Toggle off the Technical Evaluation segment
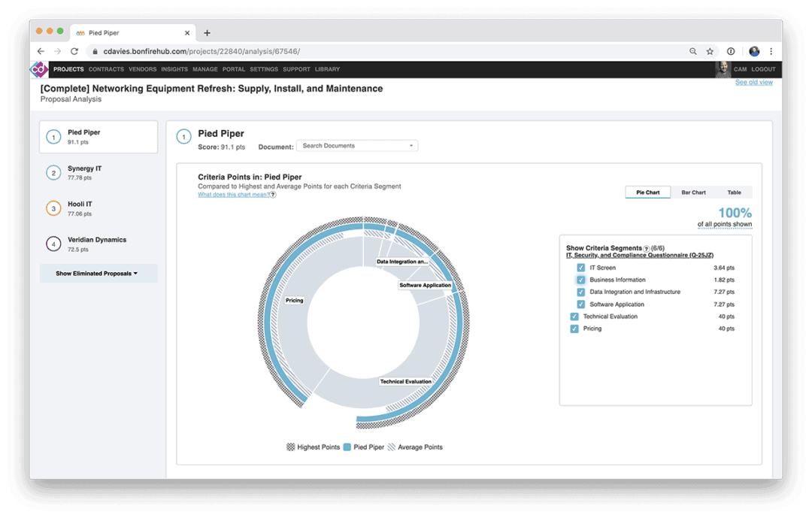 [x=574, y=316]
